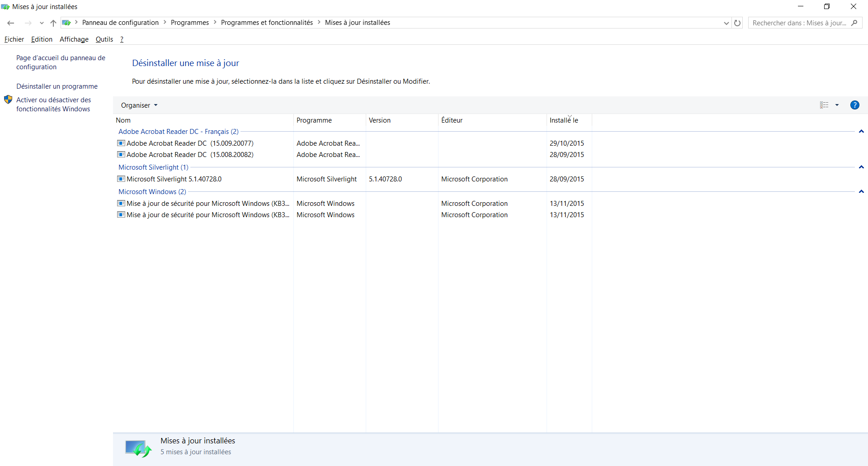Sort by the Nom column header
This screenshot has height=466, width=868.
pyautogui.click(x=203, y=120)
